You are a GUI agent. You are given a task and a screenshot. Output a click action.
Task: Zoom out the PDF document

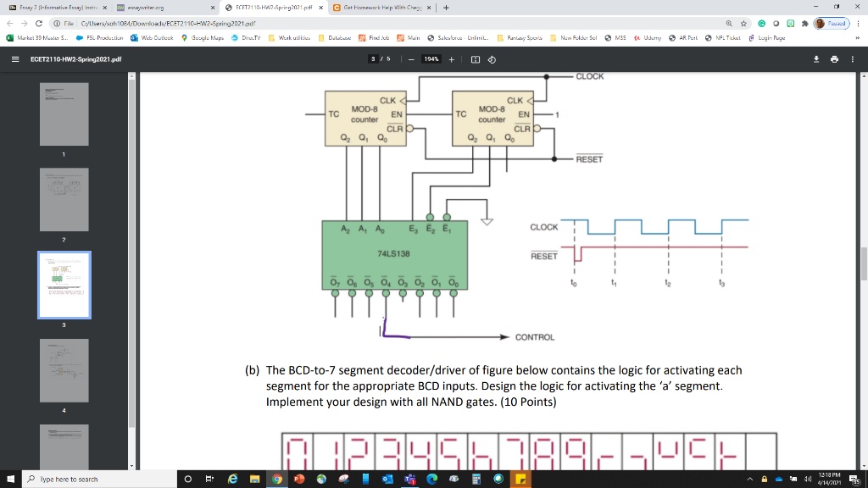(x=411, y=59)
